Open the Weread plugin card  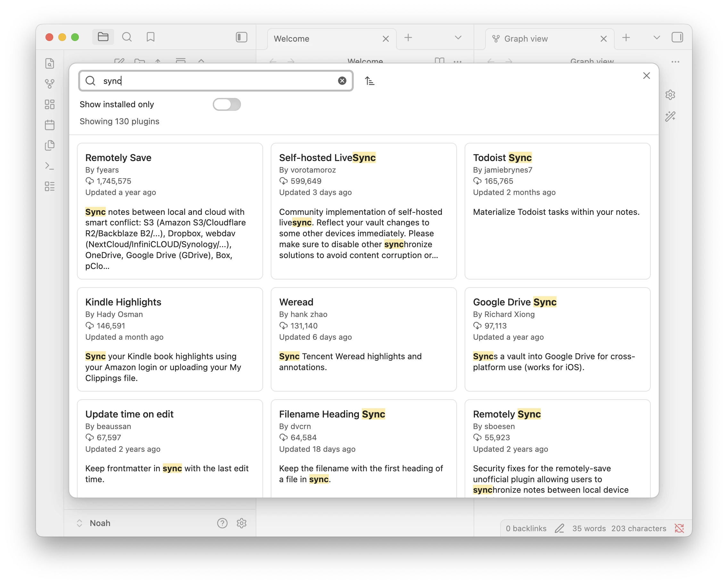364,339
